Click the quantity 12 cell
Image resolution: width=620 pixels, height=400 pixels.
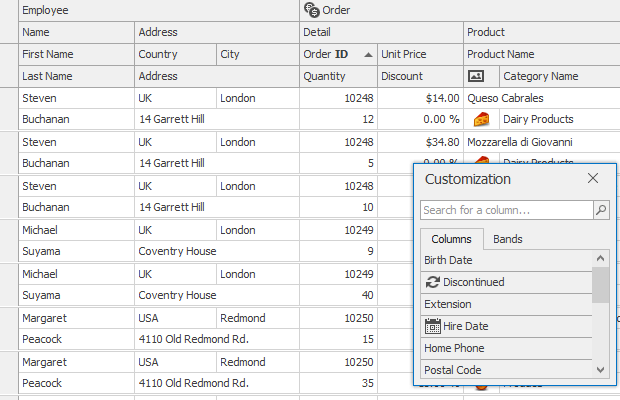(x=338, y=119)
